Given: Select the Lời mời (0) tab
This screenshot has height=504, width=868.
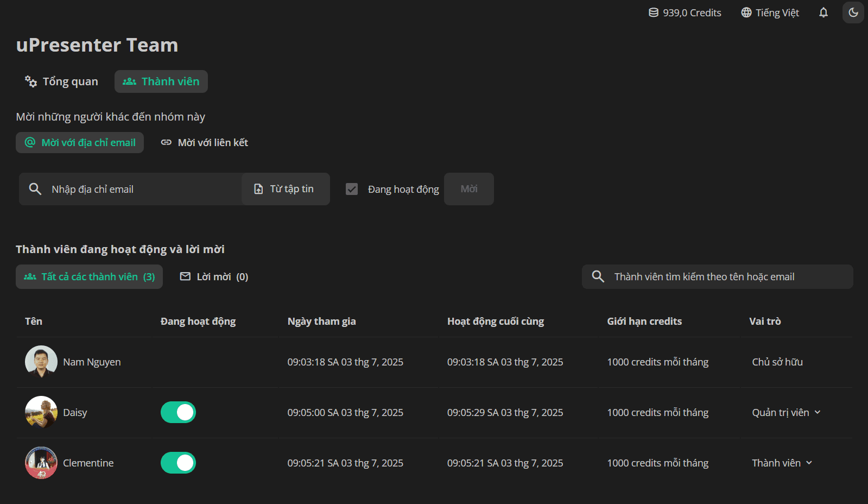Looking at the screenshot, I should pyautogui.click(x=214, y=277).
